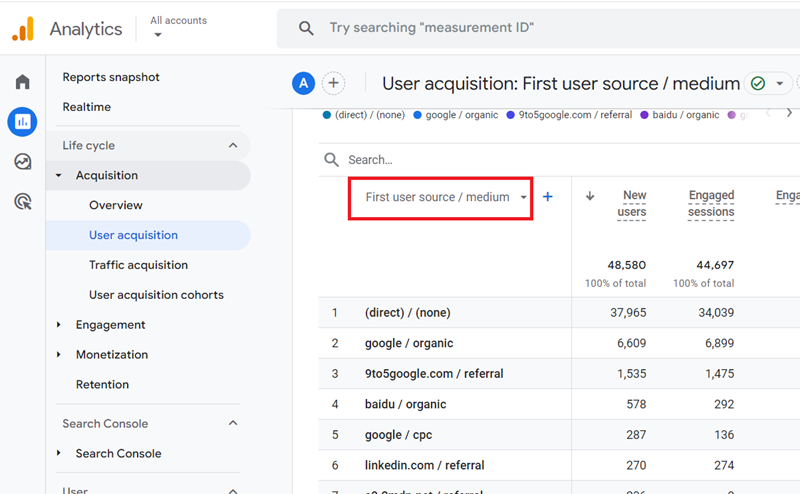Collapse the Acquisition tree item
The width and height of the screenshot is (800, 494).
pyautogui.click(x=59, y=176)
